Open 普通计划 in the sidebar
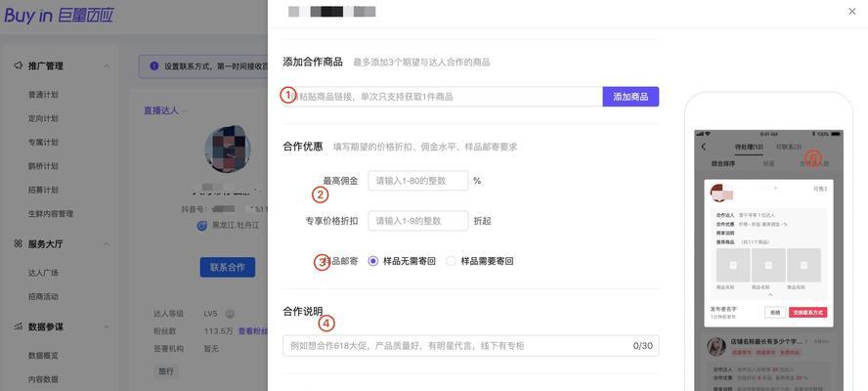Screen dimensions: 868x391 pyautogui.click(x=43, y=95)
